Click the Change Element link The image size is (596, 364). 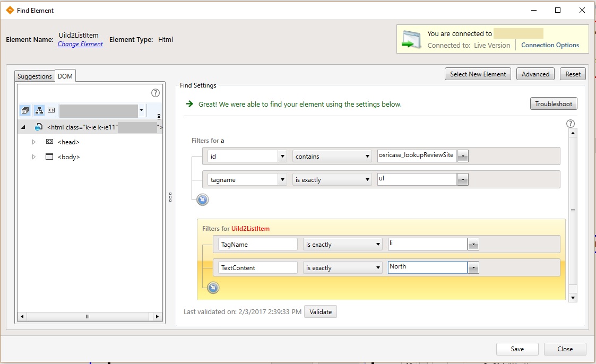80,44
